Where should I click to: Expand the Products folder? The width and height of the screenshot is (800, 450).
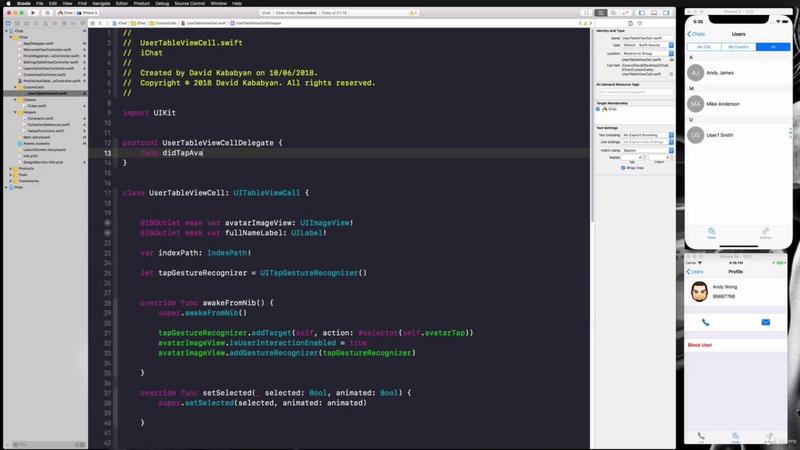[11, 168]
